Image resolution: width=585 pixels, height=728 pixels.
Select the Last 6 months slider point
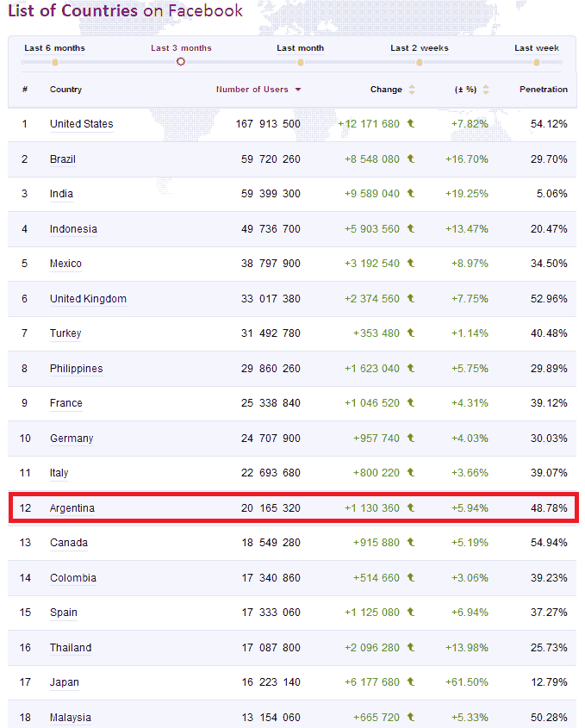(55, 62)
